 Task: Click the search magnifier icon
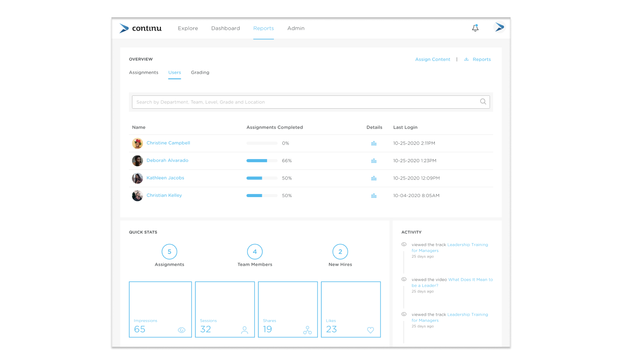483,102
